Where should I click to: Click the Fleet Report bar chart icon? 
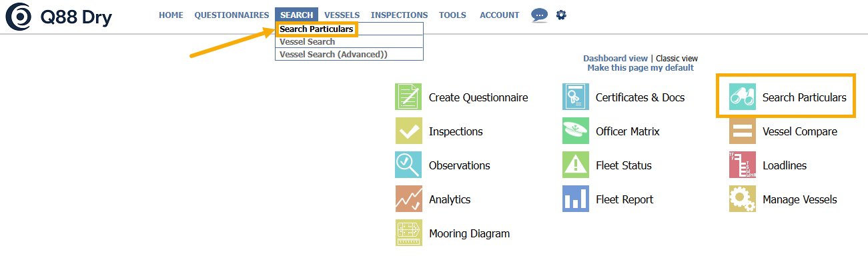coord(575,199)
